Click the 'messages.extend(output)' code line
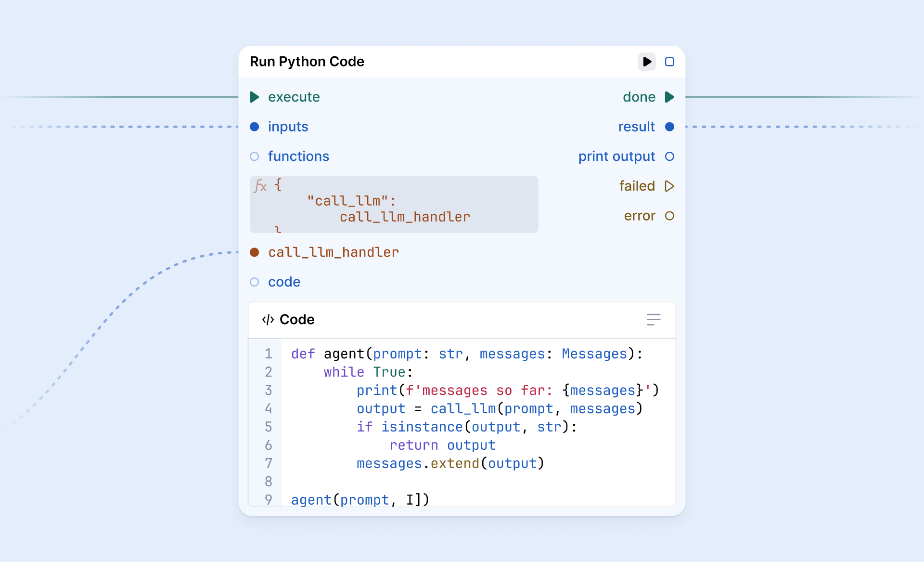 (x=450, y=464)
